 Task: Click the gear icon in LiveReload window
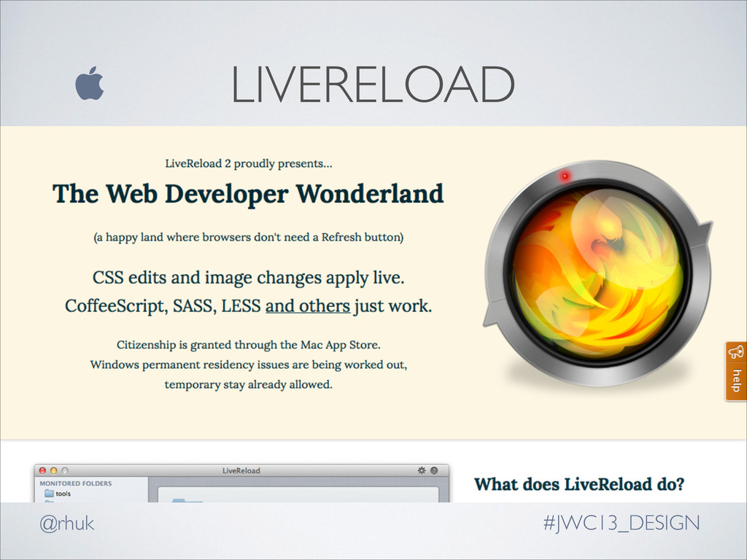coord(422,470)
